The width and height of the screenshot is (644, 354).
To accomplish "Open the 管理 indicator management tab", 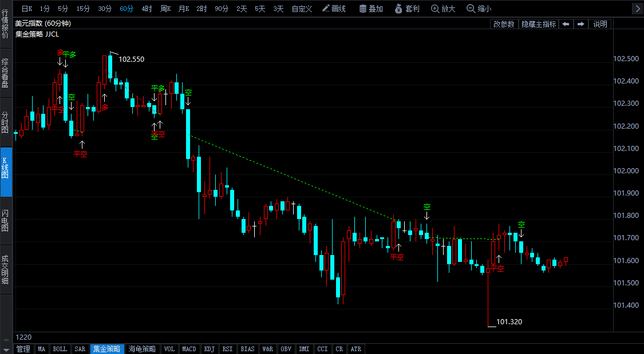I will (23, 349).
